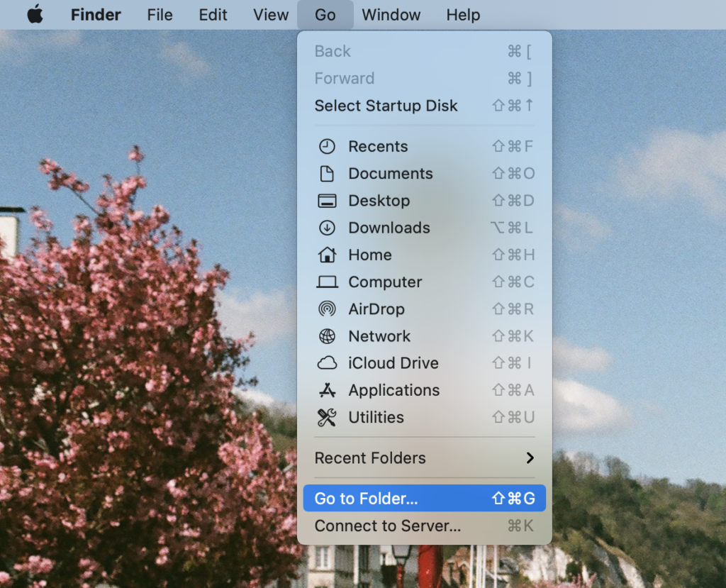Open the Window menu
The width and height of the screenshot is (726, 588).
coord(391,15)
